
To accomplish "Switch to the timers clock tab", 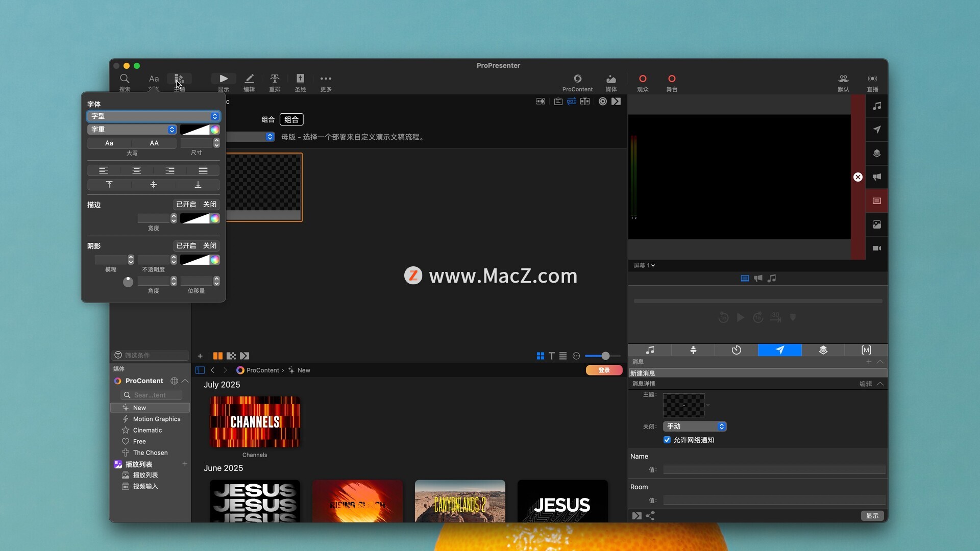I will point(737,350).
